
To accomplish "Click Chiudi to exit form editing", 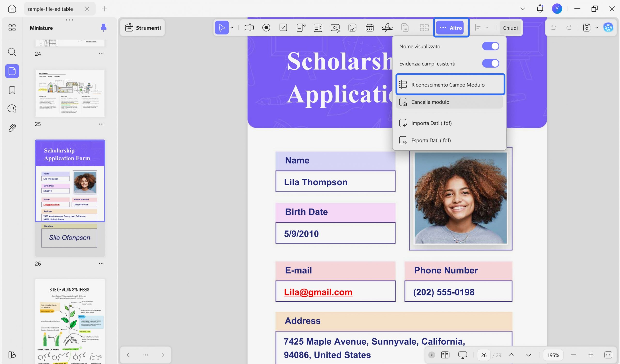I will (x=510, y=28).
